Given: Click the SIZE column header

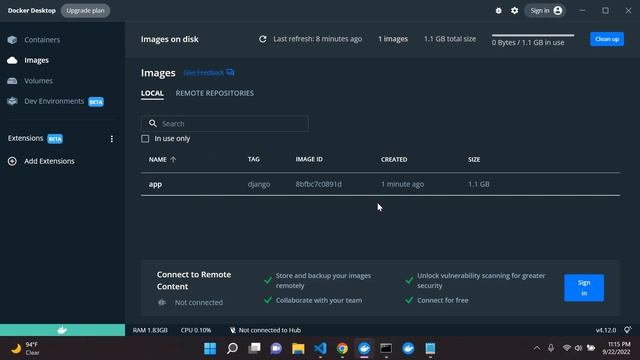Looking at the screenshot, I should 474,160.
